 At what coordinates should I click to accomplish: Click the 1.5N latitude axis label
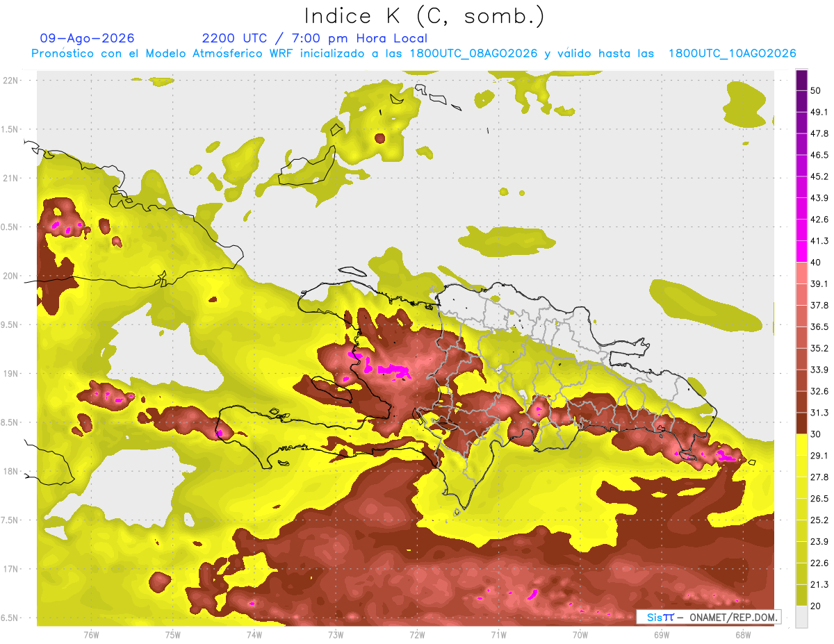point(10,129)
